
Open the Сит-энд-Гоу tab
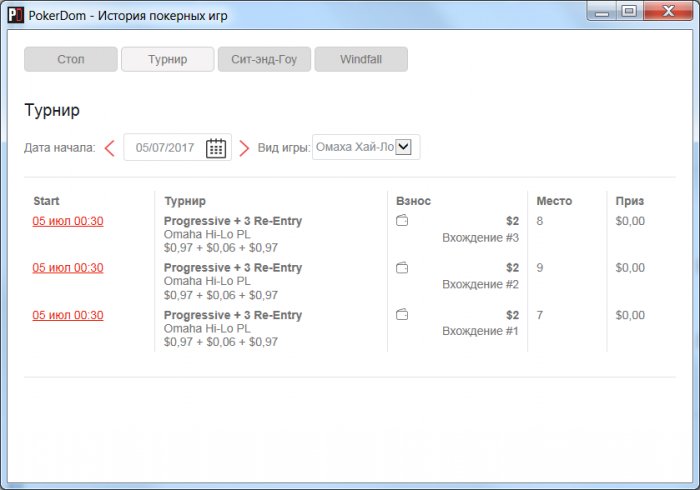point(264,59)
